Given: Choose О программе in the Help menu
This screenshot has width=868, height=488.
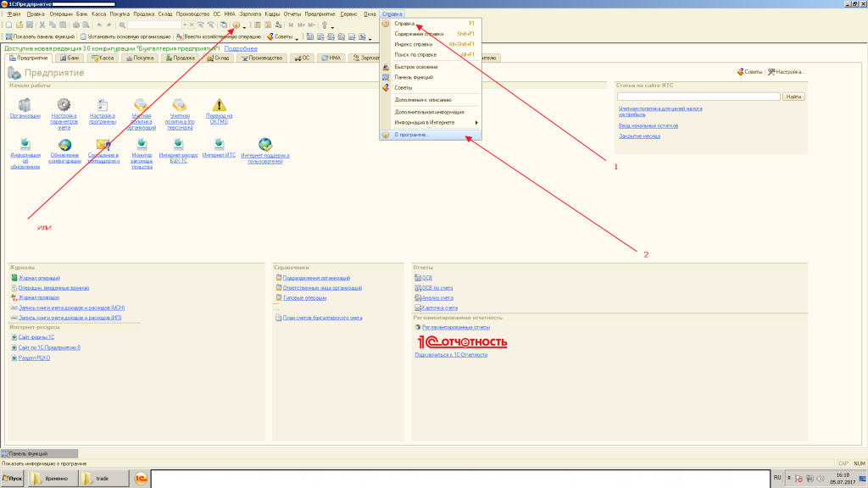Looking at the screenshot, I should click(x=430, y=135).
